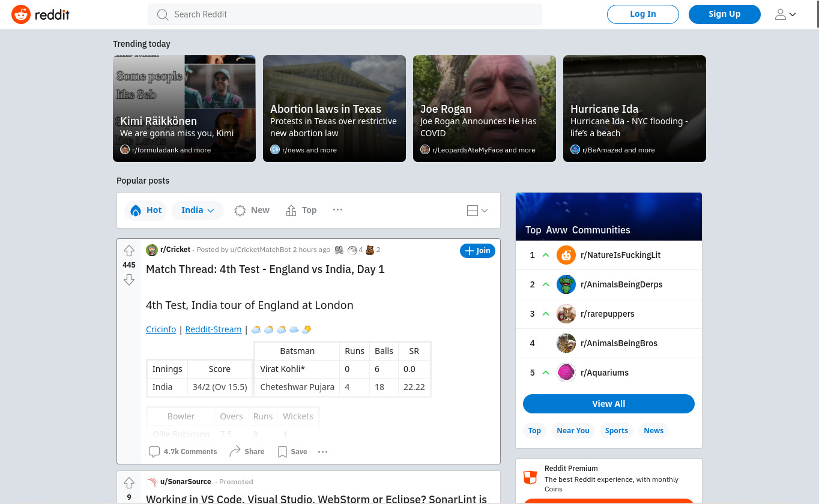Click in the Search Reddit field
This screenshot has height=504, width=819.
[x=345, y=14]
